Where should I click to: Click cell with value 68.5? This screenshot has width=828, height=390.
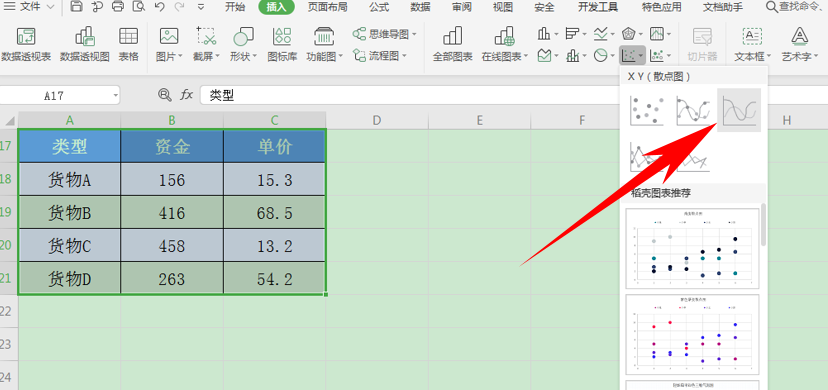point(275,213)
